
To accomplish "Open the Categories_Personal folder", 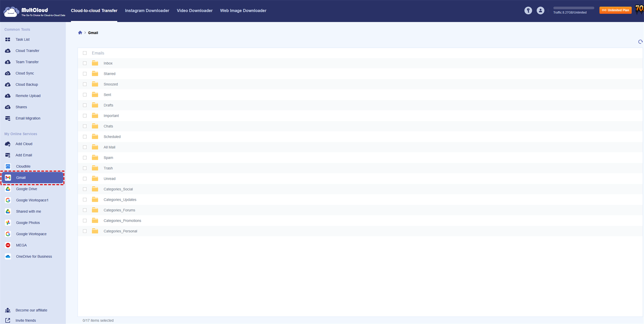I will click(x=120, y=231).
